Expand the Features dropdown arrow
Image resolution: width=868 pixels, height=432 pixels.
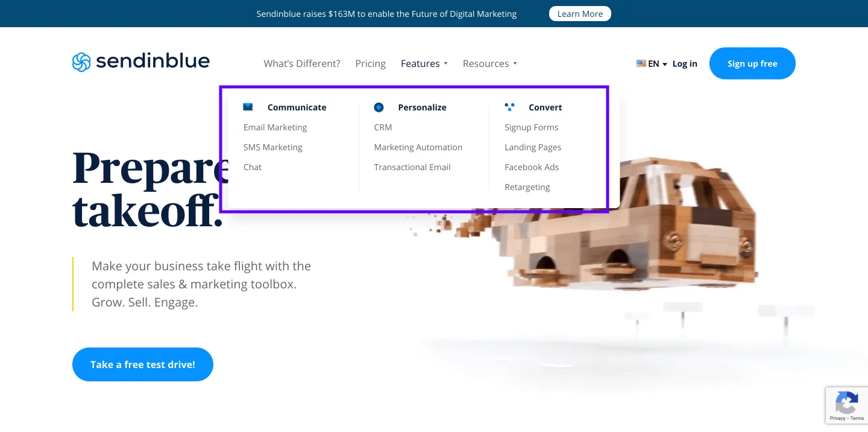(x=445, y=64)
